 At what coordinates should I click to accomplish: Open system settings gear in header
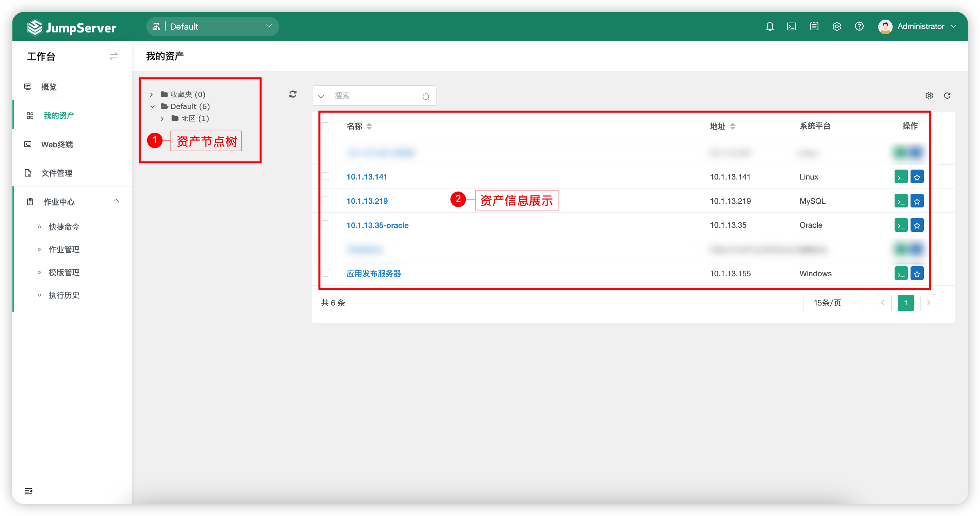(x=837, y=26)
